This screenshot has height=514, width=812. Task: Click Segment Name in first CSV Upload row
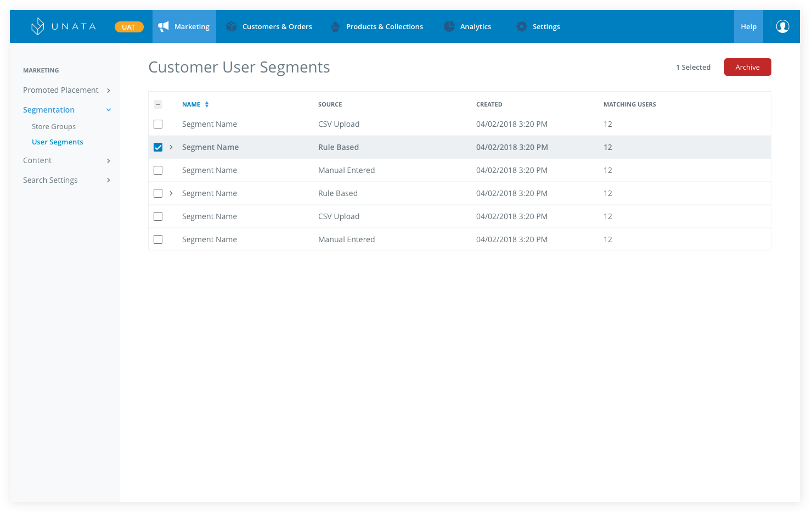[210, 124]
